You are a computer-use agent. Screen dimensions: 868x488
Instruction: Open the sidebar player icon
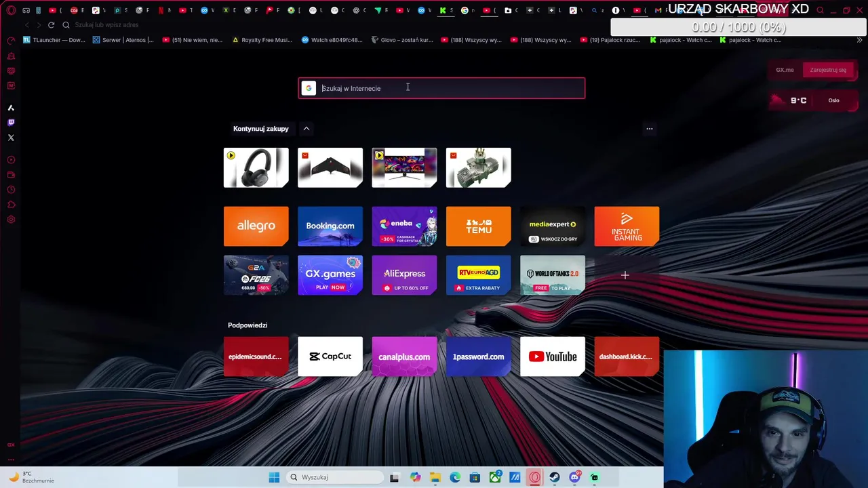click(x=11, y=160)
